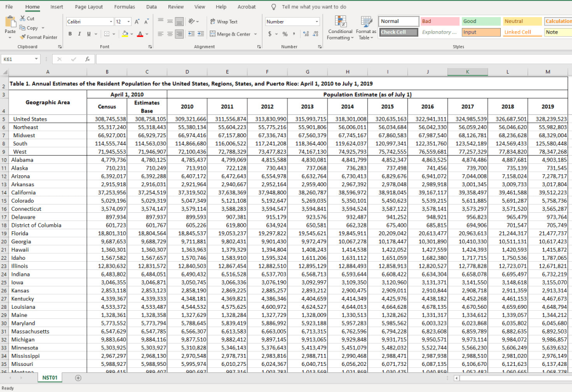Apply a cell border with the Borders icon

point(107,34)
